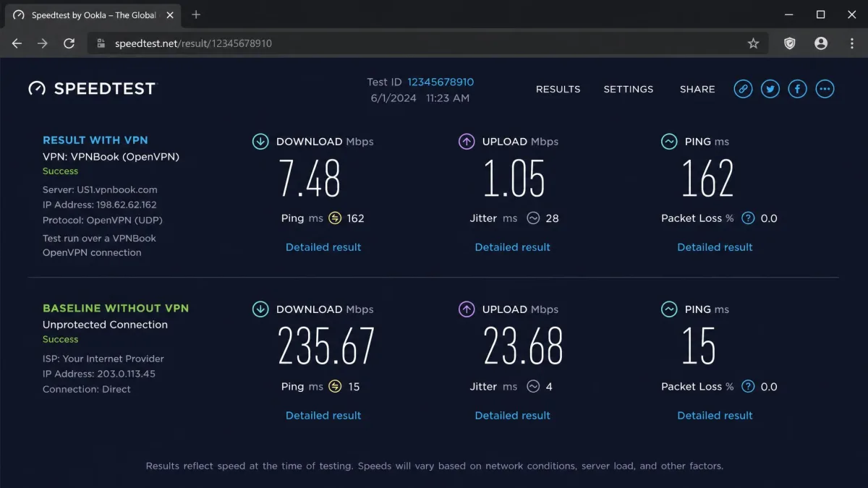
Task: Click jitter icon beside value 4
Action: (533, 387)
